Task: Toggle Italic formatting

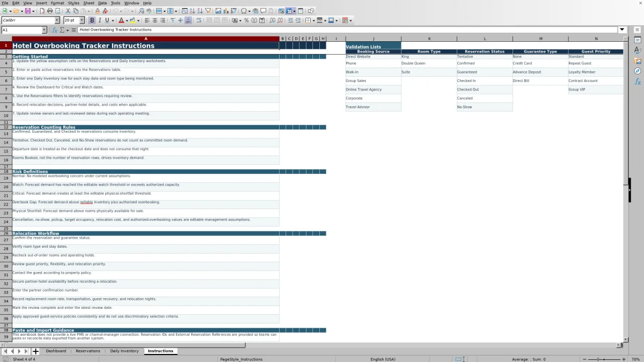Action: 99,20
